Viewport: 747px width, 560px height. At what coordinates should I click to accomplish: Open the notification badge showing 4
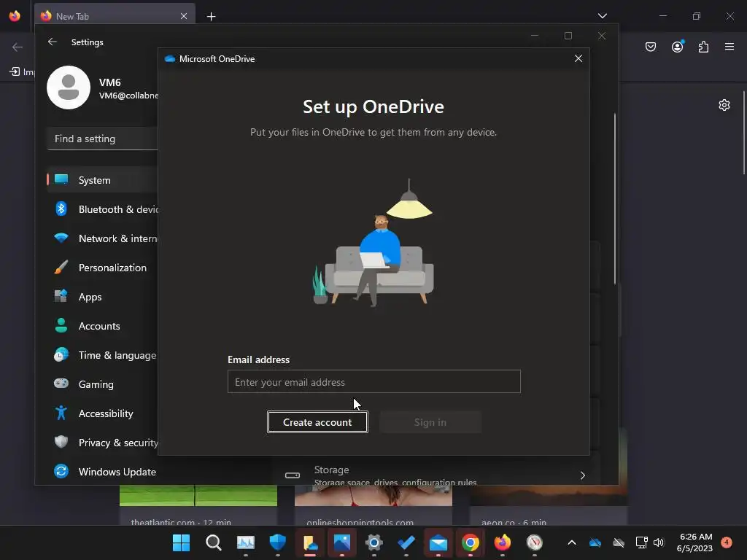(x=727, y=542)
